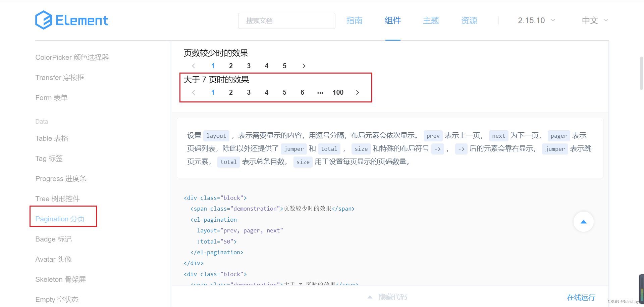Open the 指南 nav tab

(355, 20)
